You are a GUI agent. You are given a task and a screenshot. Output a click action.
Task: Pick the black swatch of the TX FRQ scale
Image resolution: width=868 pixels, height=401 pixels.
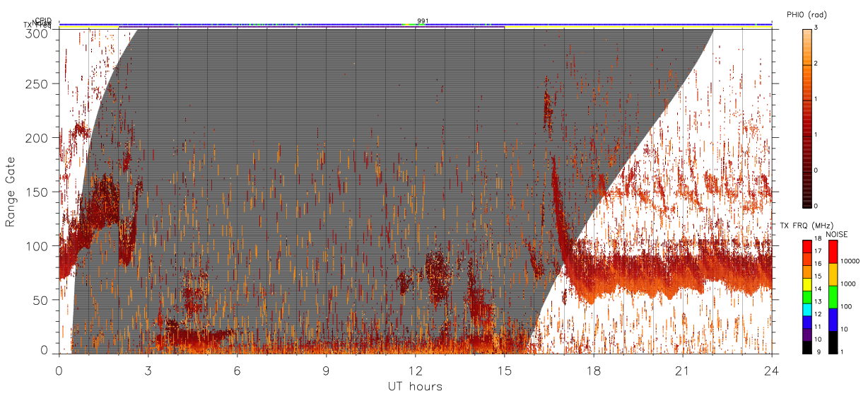click(x=807, y=347)
